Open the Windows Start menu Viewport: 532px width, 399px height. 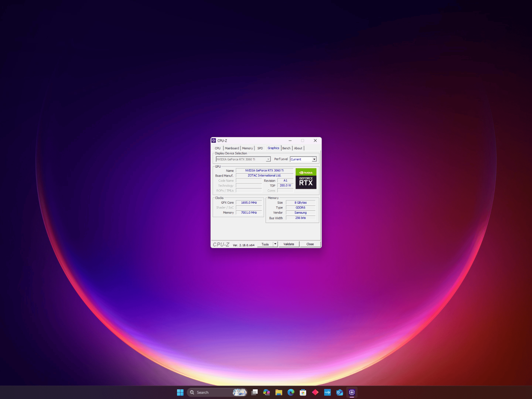[x=180, y=392]
